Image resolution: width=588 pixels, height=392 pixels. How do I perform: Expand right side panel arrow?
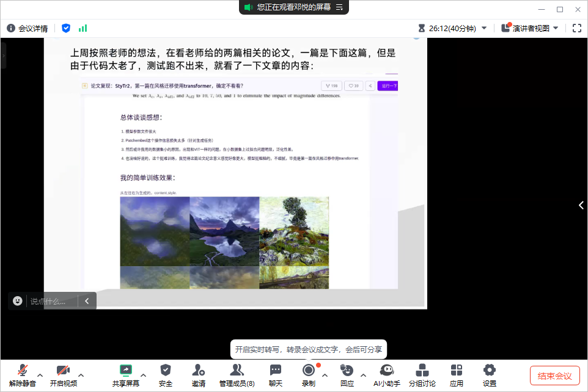tap(581, 205)
